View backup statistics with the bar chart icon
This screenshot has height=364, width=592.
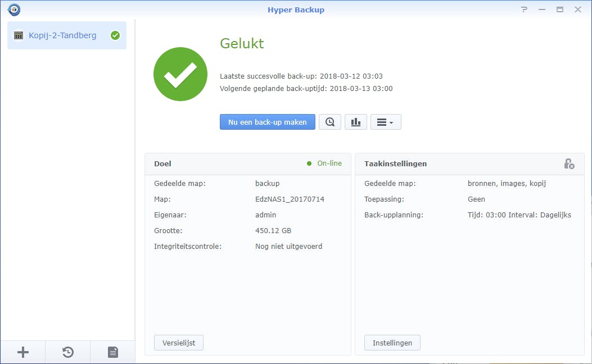click(x=355, y=122)
